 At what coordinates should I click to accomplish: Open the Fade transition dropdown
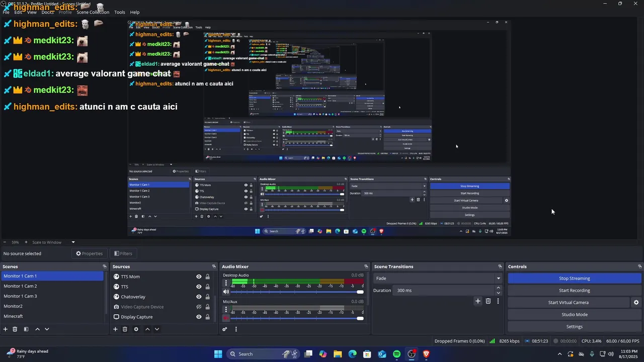(438, 279)
